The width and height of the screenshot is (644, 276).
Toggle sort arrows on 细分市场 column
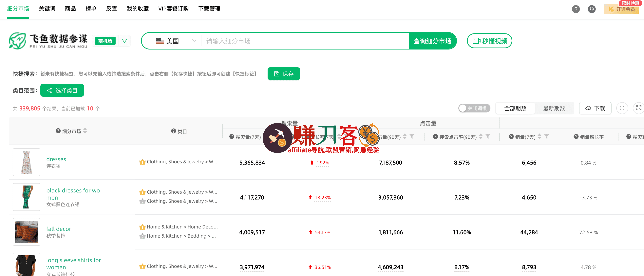(x=85, y=131)
